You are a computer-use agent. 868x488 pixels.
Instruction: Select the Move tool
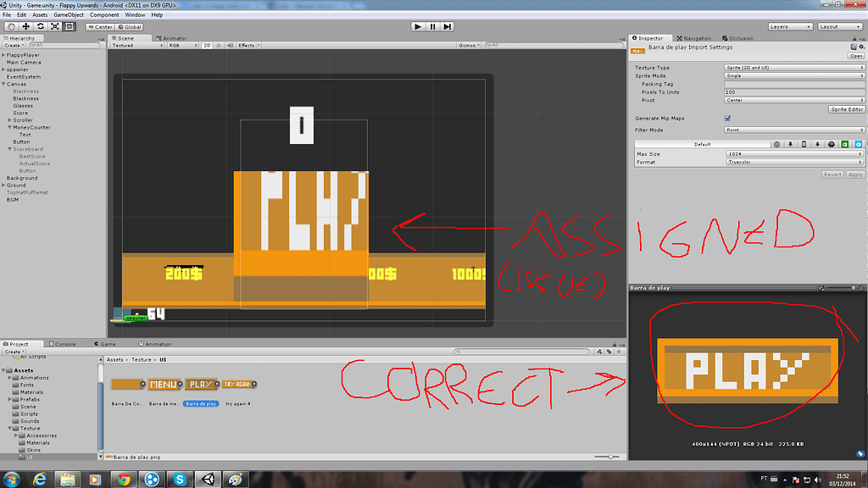(x=25, y=26)
